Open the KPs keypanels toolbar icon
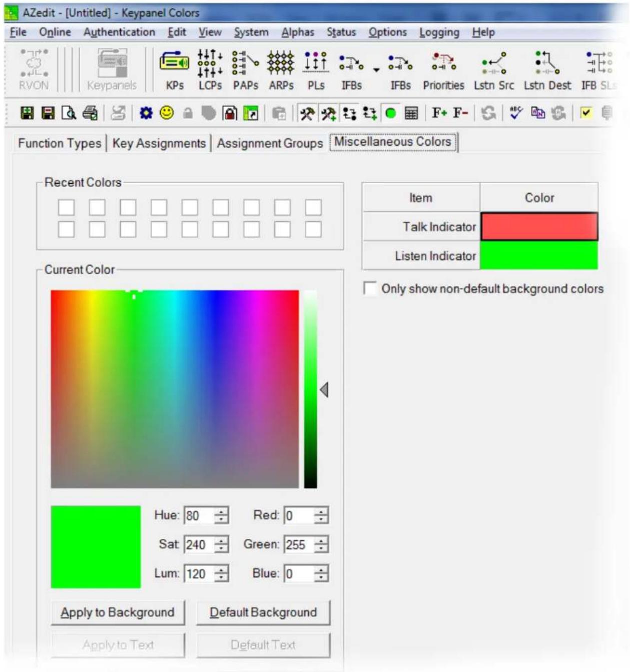630x672 pixels. pyautogui.click(x=174, y=71)
